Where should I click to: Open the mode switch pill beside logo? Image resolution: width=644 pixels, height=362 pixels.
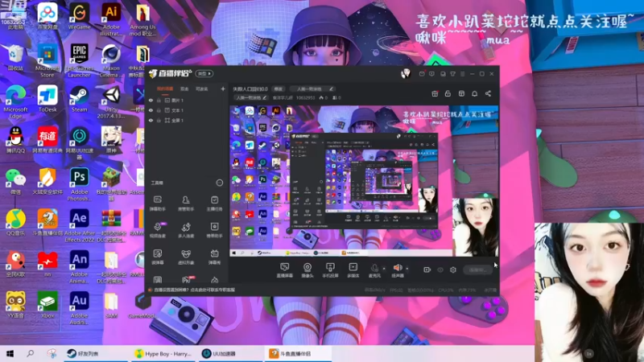tap(204, 73)
